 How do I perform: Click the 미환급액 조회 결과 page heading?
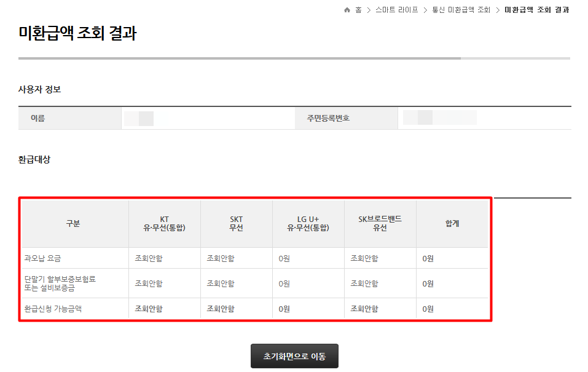click(x=77, y=33)
